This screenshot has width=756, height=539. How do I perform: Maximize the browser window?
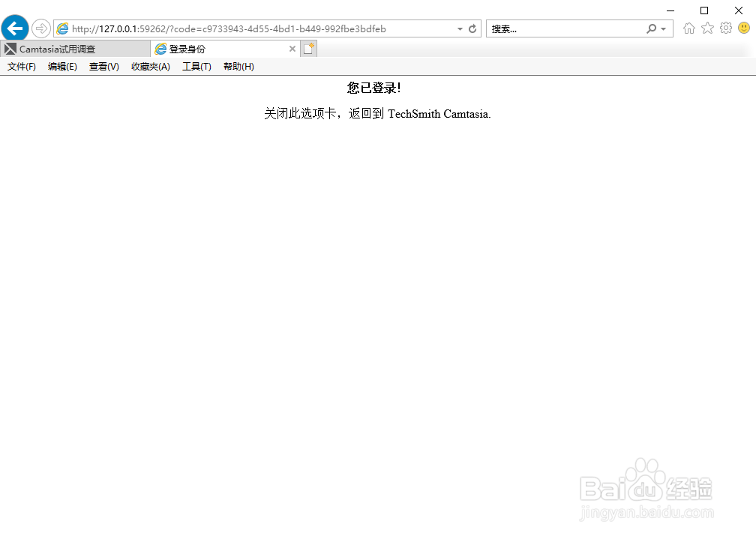pos(704,10)
